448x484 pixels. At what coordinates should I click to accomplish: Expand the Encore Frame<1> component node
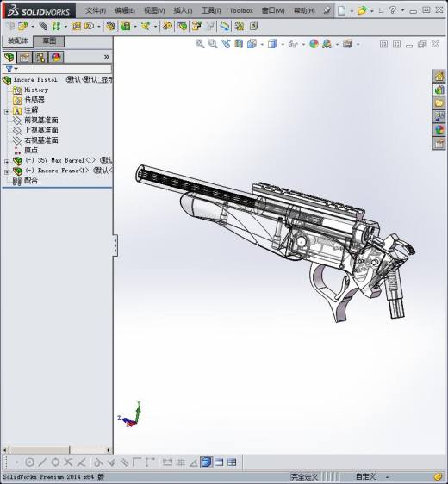coord(7,172)
